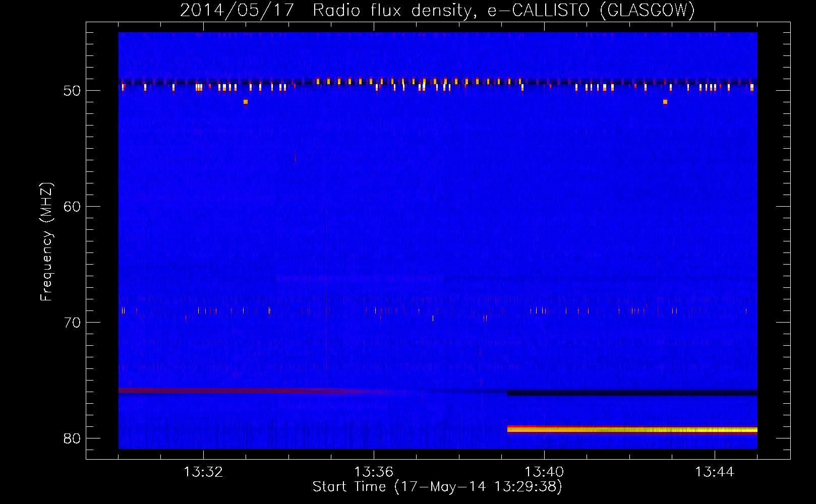816x504 pixels.
Task: Click the 13:36 time tick label
Action: pos(374,472)
